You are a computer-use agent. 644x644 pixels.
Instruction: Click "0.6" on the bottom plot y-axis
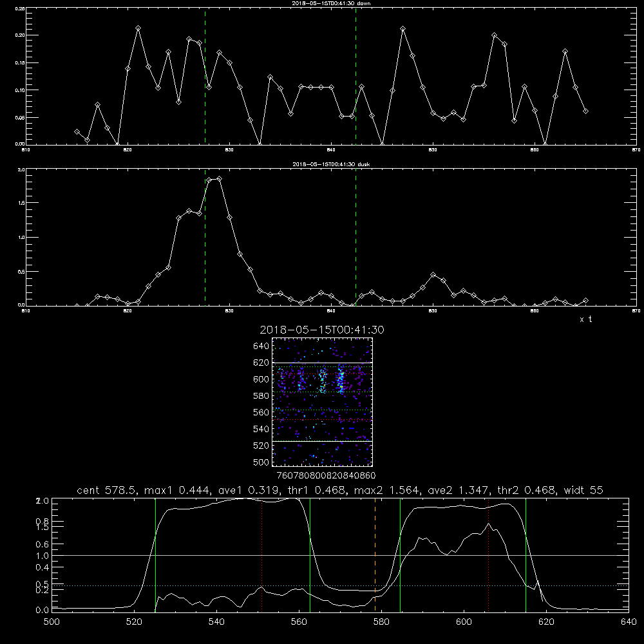(x=43, y=544)
